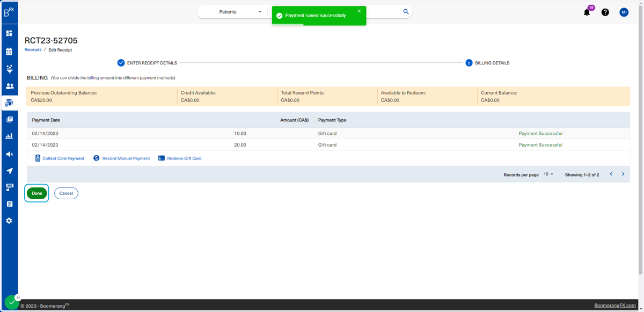Open the settings gear icon
Screen dimensions: 644x312
tap(9, 221)
